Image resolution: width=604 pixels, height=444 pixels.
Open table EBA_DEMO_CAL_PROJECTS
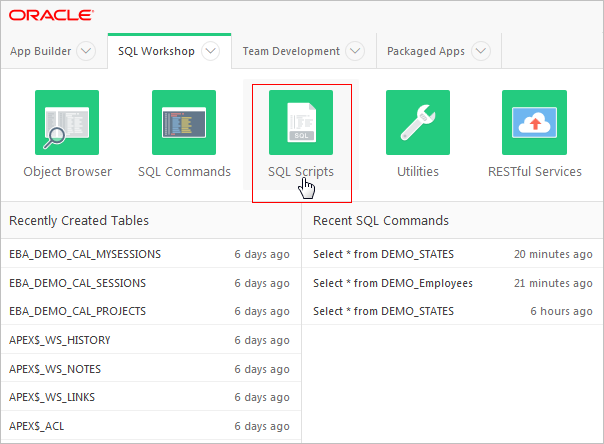click(78, 311)
